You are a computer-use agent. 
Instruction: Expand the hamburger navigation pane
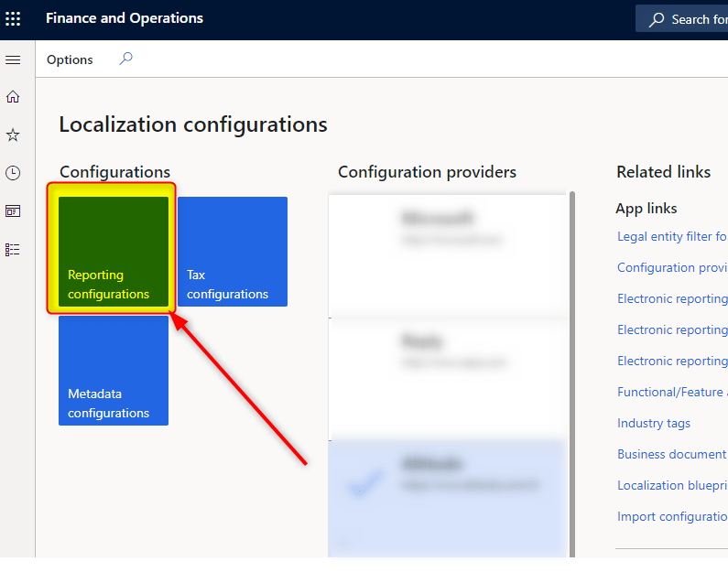(13, 59)
